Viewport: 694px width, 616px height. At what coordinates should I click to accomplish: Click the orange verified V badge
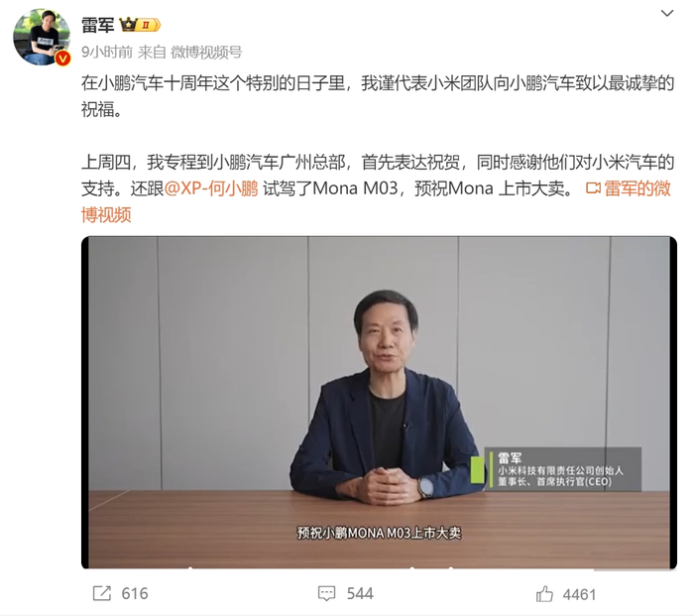tap(63, 58)
